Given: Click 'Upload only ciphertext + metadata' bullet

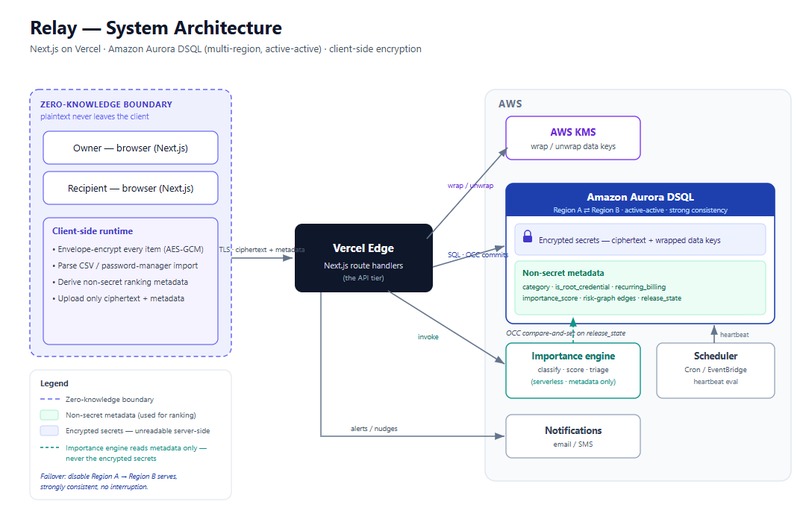Looking at the screenshot, I should 118,299.
